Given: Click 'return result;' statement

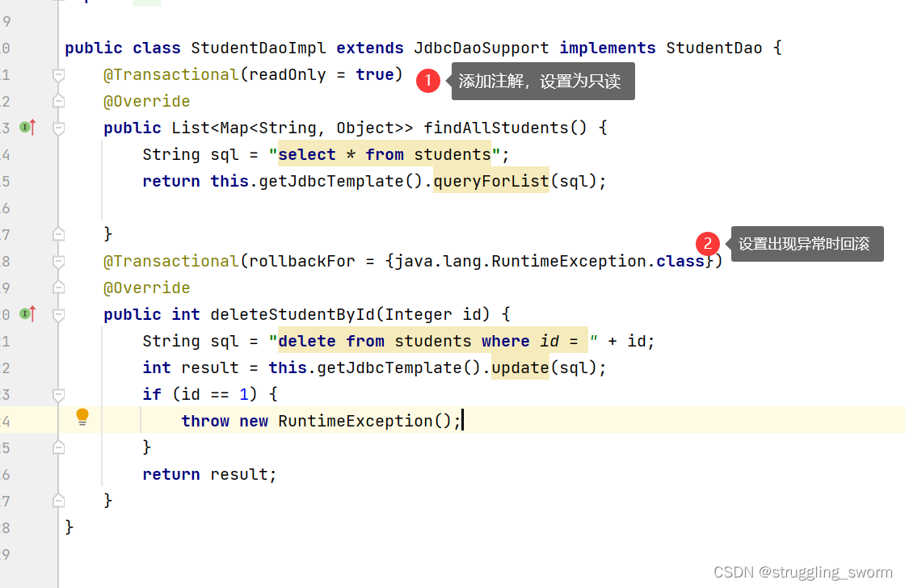Looking at the screenshot, I should [x=209, y=474].
